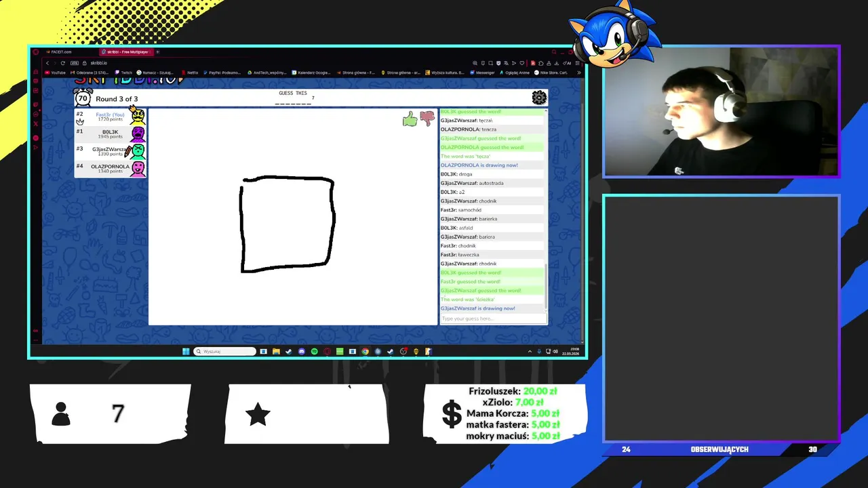
Task: Open the skribbl settings gear icon
Action: point(539,98)
